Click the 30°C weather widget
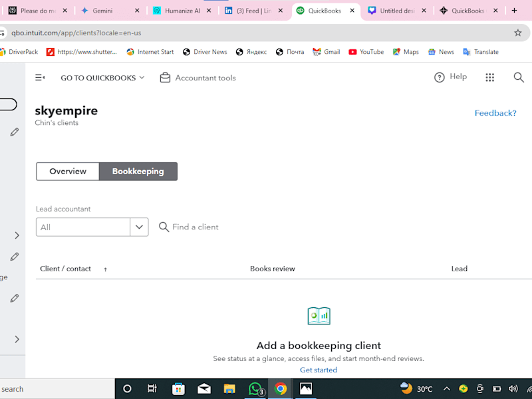 click(416, 389)
